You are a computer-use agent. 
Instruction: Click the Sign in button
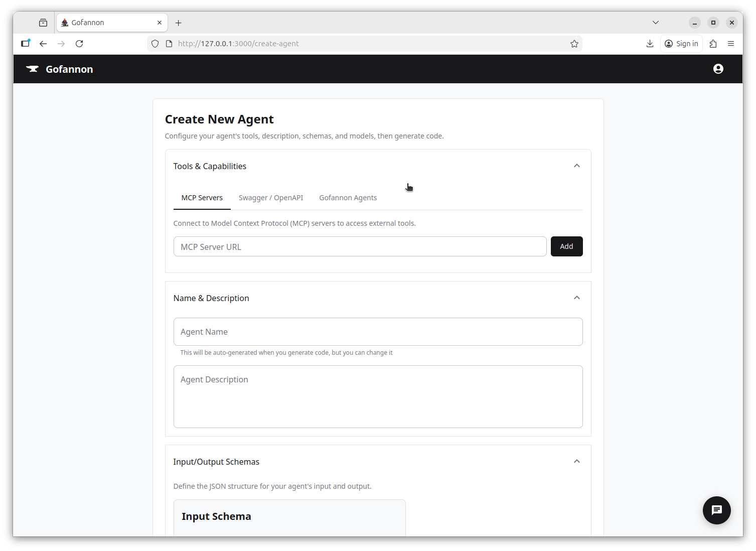click(681, 44)
